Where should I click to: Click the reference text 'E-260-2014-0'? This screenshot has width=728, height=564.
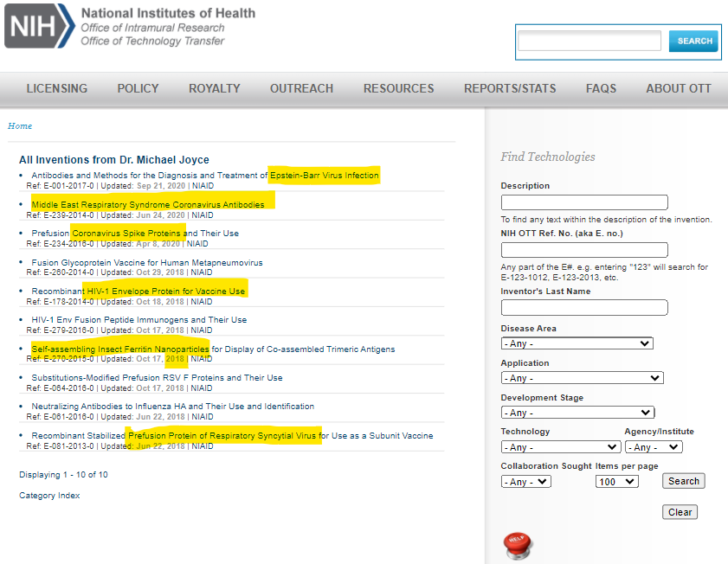click(x=68, y=272)
